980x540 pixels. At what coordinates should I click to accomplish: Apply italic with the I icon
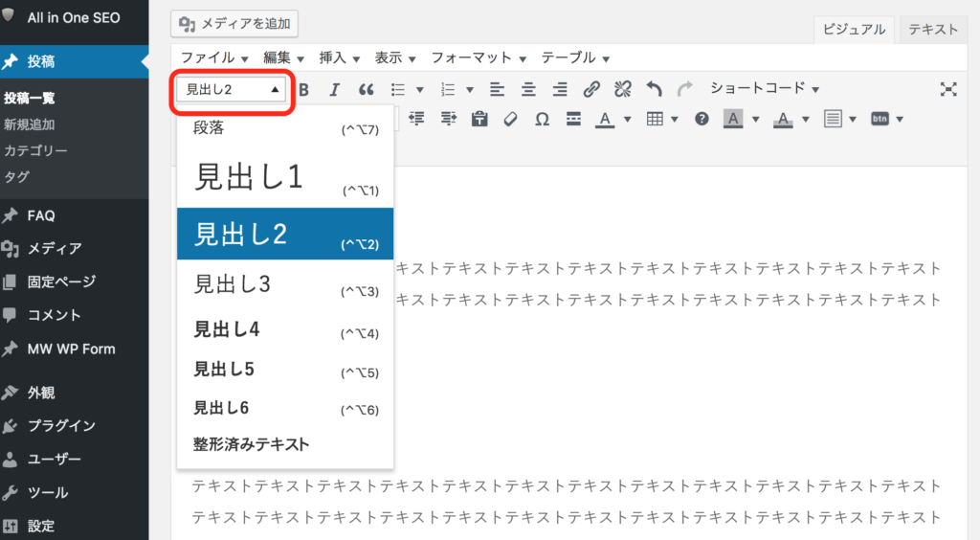(x=334, y=89)
